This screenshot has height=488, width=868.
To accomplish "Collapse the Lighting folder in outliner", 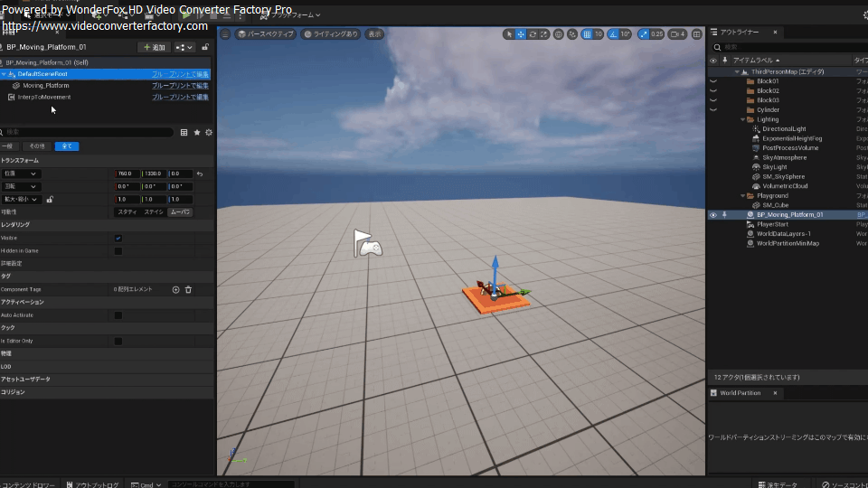I will (x=742, y=119).
